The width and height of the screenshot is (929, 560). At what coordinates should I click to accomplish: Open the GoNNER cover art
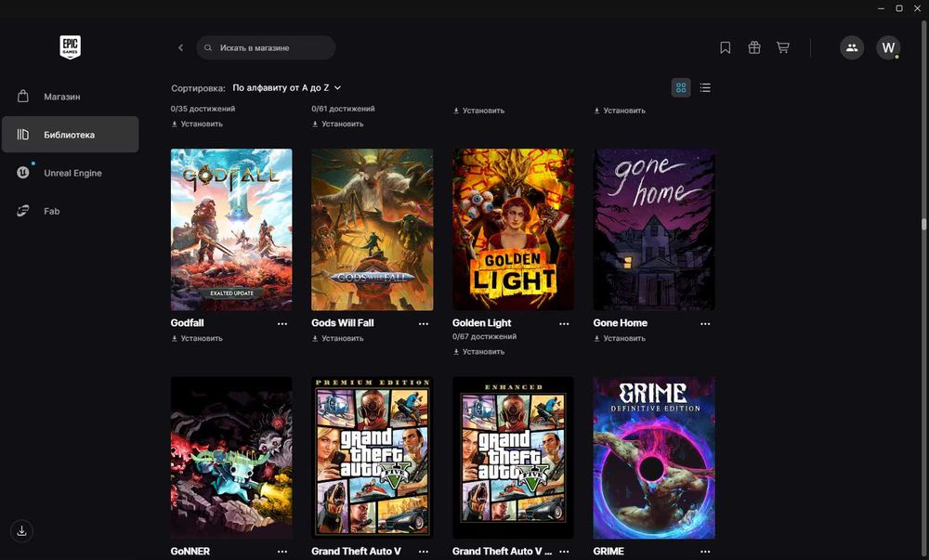[x=231, y=458]
